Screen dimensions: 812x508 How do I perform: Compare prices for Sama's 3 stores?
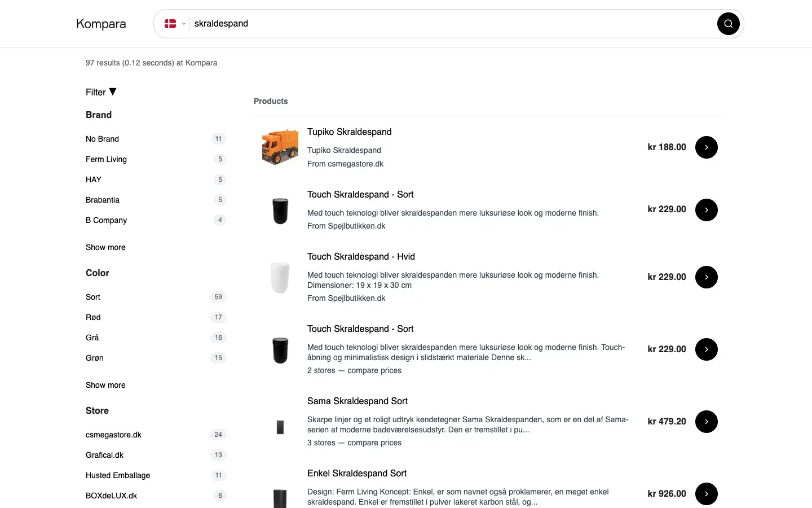pyautogui.click(x=354, y=443)
